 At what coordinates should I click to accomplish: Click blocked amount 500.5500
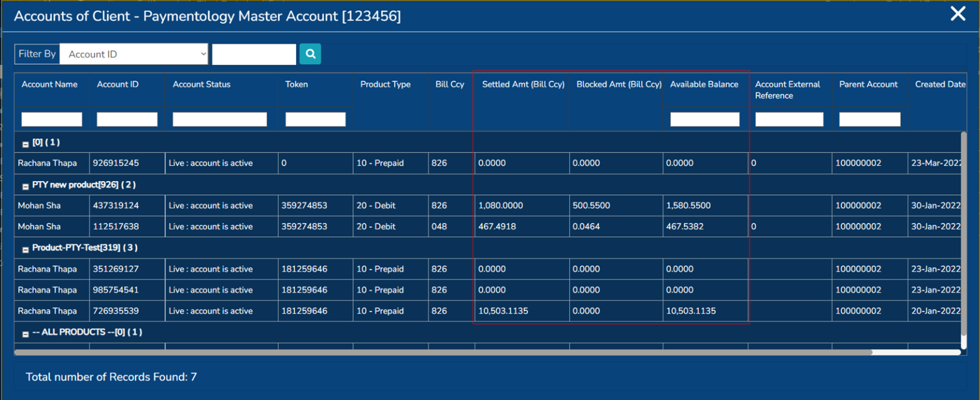pyautogui.click(x=591, y=206)
